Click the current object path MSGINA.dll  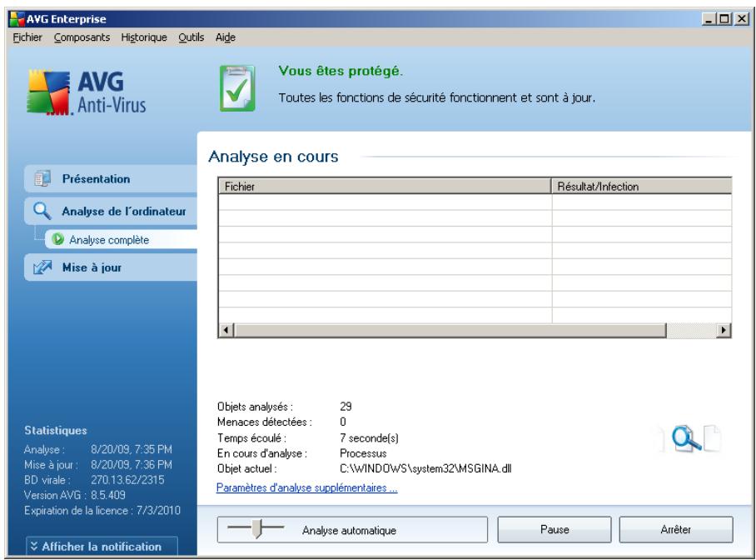coord(425,468)
